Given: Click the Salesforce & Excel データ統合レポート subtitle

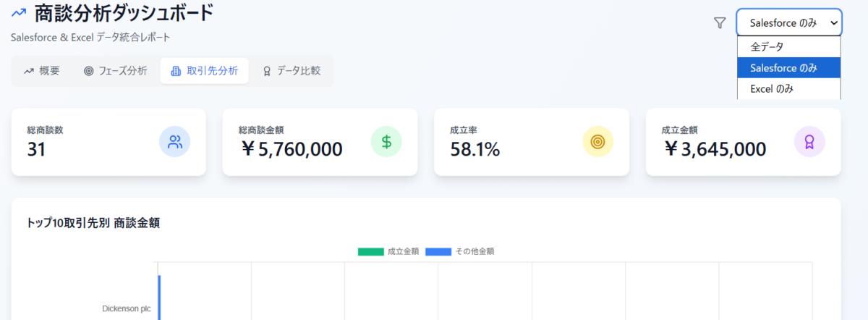Looking at the screenshot, I should pyautogui.click(x=91, y=37).
